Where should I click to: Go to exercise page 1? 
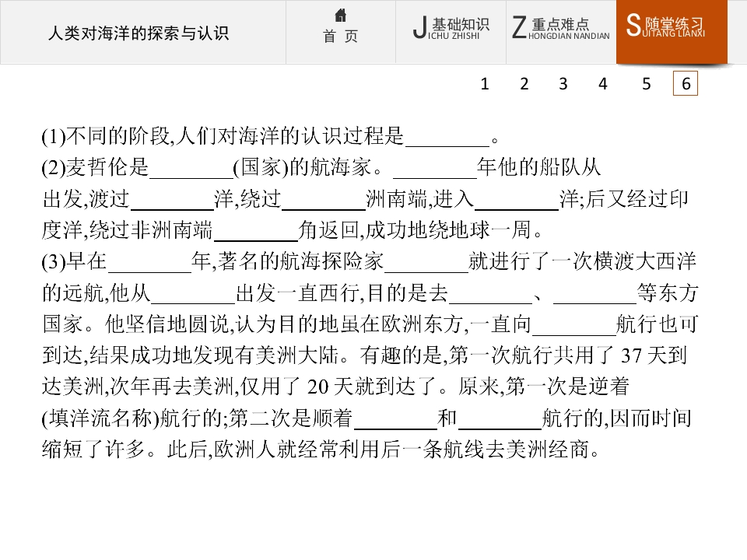485,84
